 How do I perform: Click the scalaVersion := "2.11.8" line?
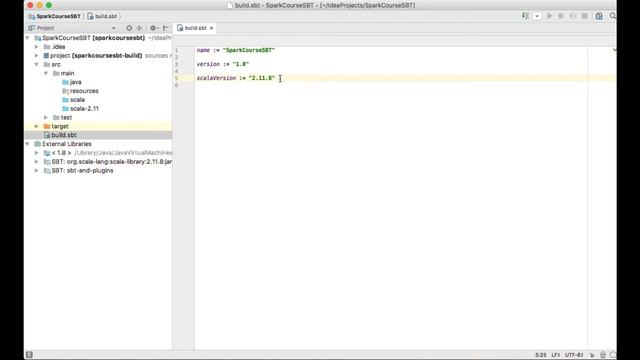236,78
